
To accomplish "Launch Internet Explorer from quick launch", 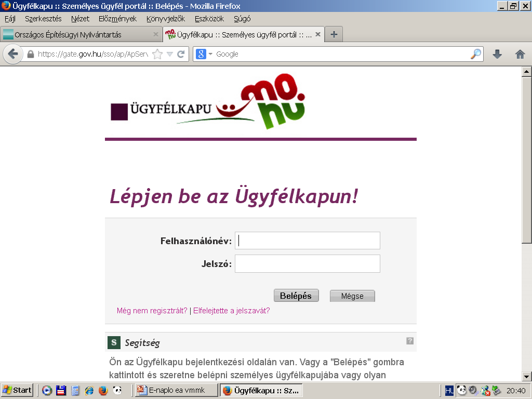I will pos(89,391).
